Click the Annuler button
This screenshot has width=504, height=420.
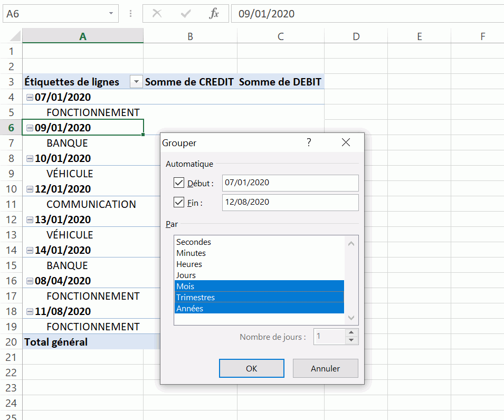point(325,368)
